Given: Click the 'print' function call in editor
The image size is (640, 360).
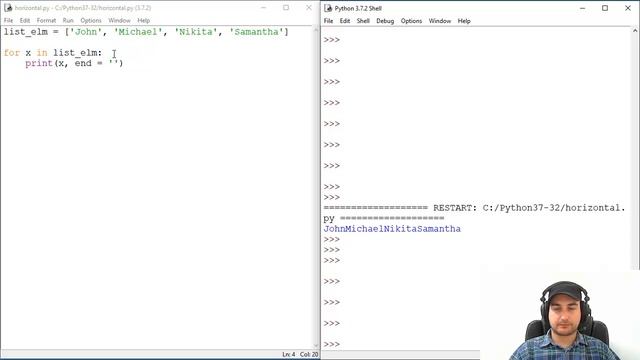Looking at the screenshot, I should 39,63.
